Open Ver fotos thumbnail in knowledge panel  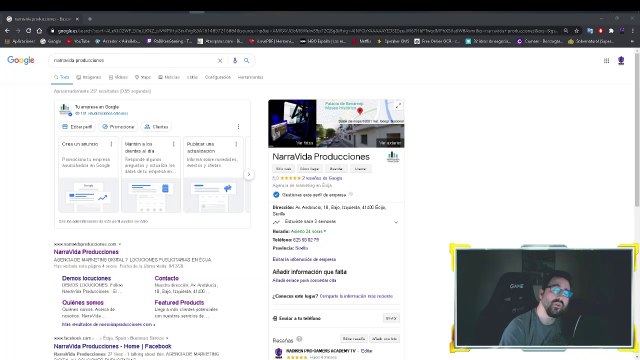click(x=292, y=123)
